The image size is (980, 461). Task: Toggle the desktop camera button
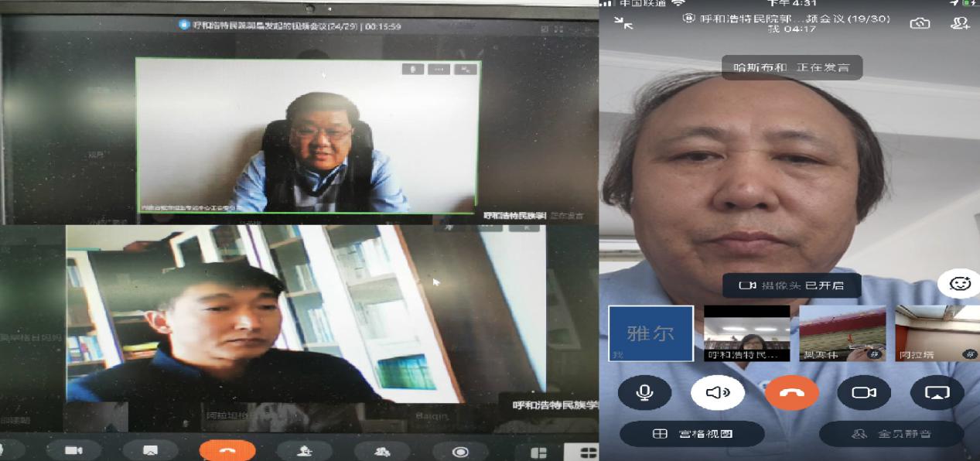(x=73, y=451)
